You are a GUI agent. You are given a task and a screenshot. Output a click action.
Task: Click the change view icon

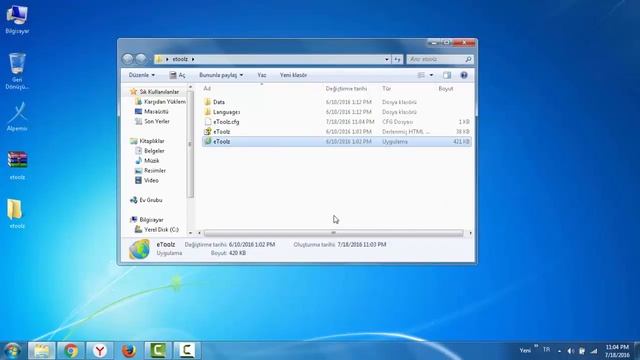point(421,75)
